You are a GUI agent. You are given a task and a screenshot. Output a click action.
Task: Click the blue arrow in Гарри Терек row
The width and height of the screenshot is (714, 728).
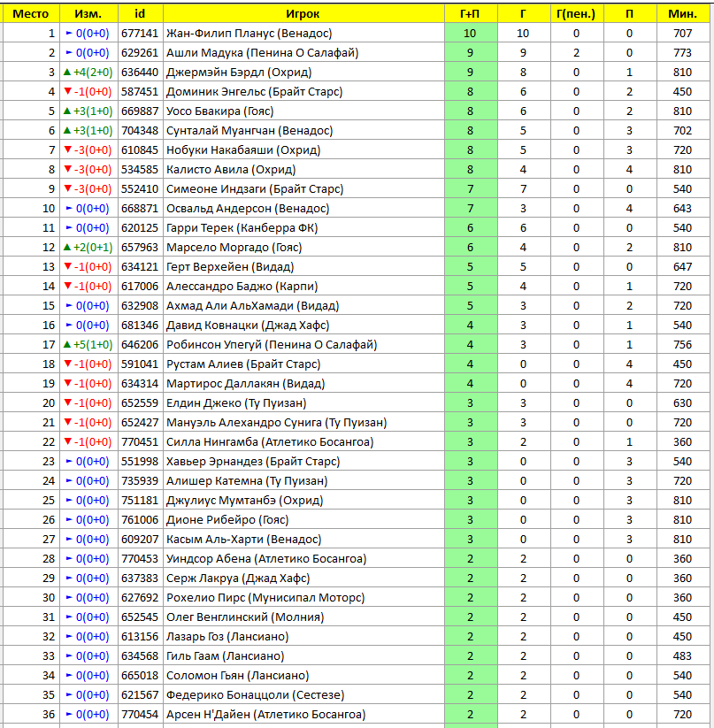[69, 228]
